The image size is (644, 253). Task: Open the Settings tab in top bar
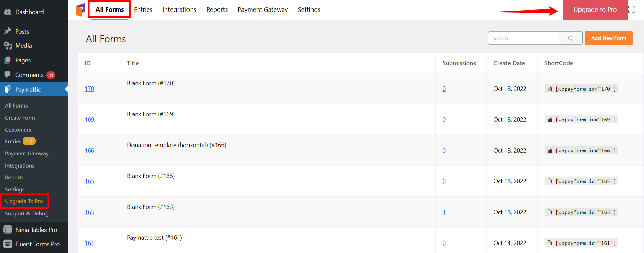309,9
